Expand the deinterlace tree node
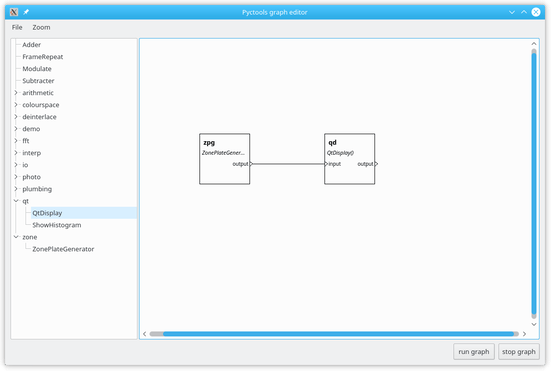Screen dimensions: 551x371 [x=16, y=117]
